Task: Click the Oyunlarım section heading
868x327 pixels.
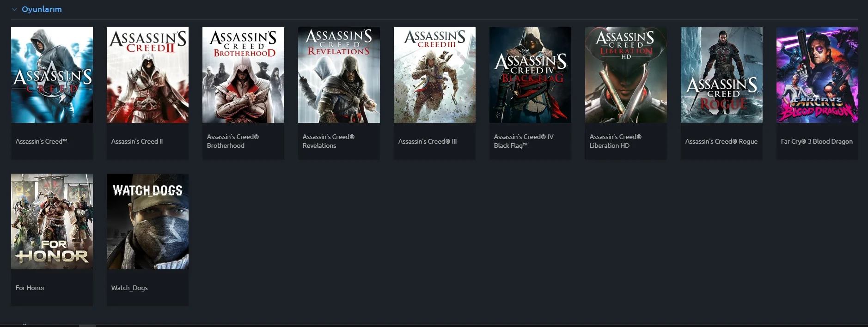Action: [x=42, y=9]
